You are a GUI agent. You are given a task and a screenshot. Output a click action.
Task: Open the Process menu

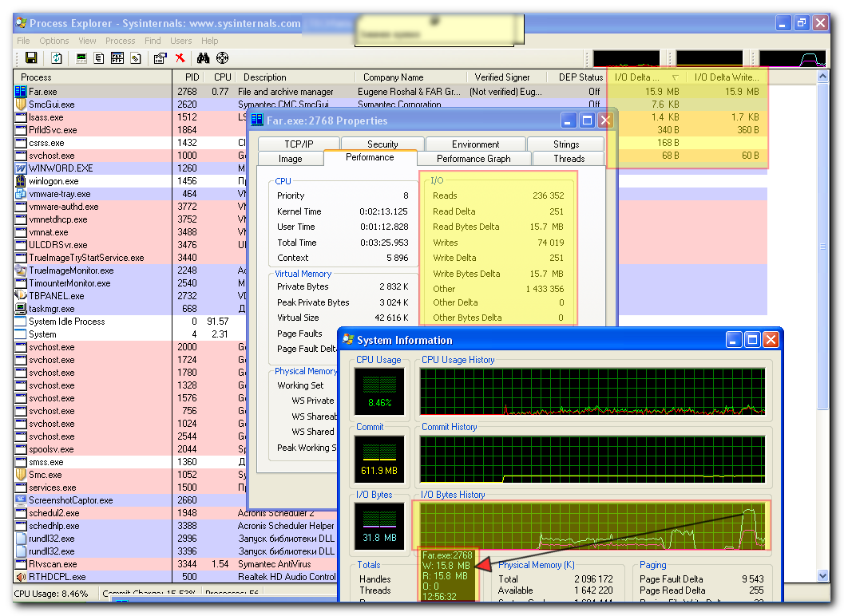pos(120,41)
